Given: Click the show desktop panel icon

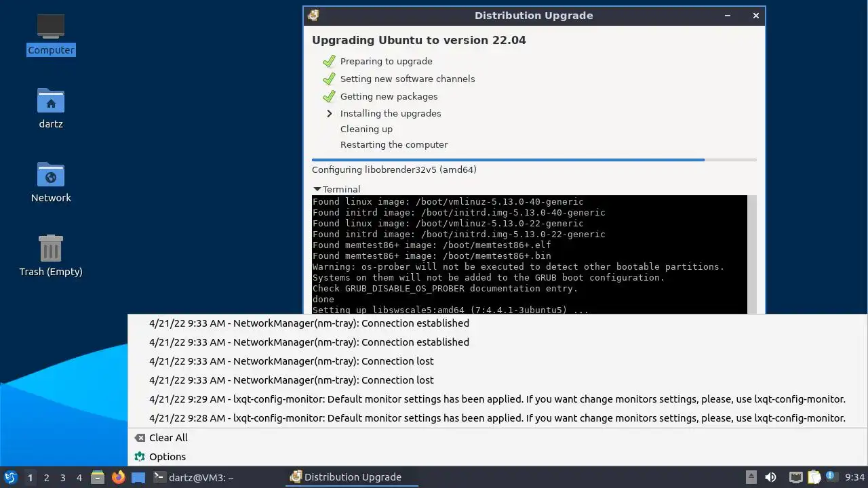Looking at the screenshot, I should (x=138, y=477).
